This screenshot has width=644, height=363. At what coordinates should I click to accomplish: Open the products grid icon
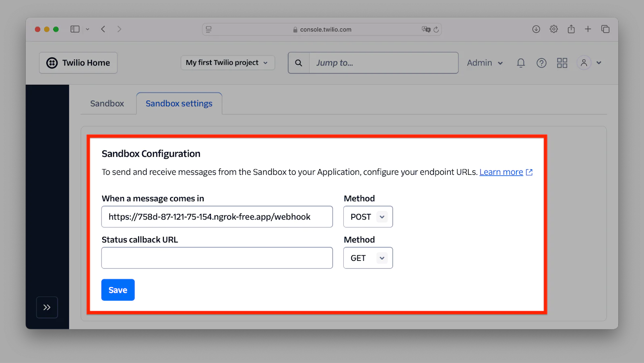pyautogui.click(x=562, y=63)
